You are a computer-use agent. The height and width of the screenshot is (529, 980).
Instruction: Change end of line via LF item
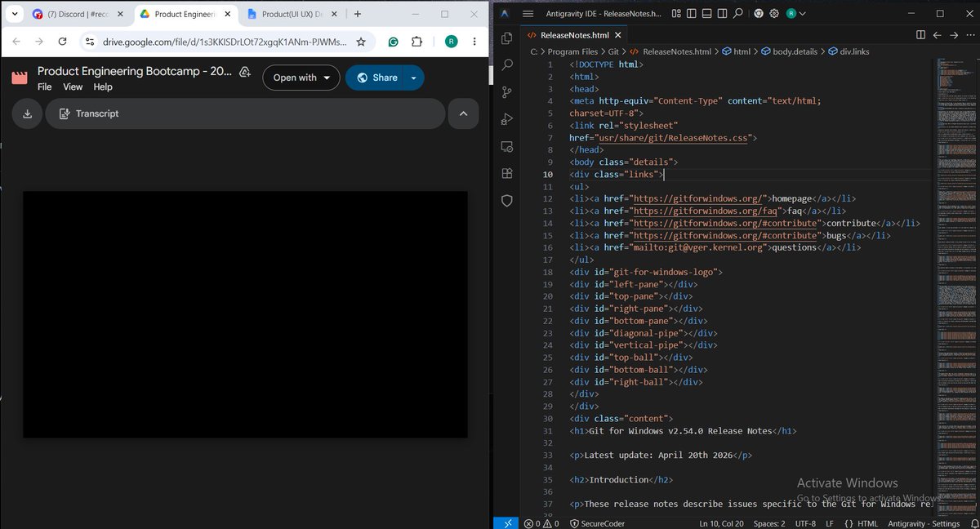tap(830, 523)
